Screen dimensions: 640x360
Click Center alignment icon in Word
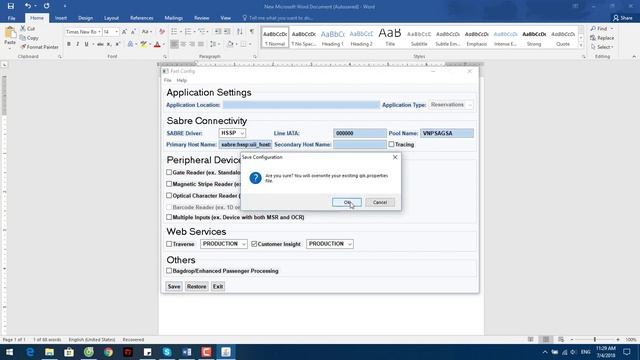(x=183, y=44)
